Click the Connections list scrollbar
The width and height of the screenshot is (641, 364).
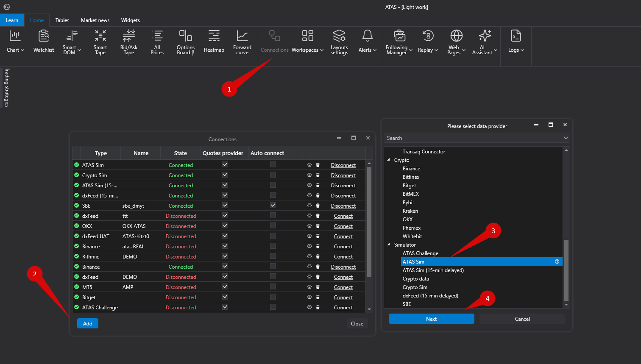tap(369, 222)
